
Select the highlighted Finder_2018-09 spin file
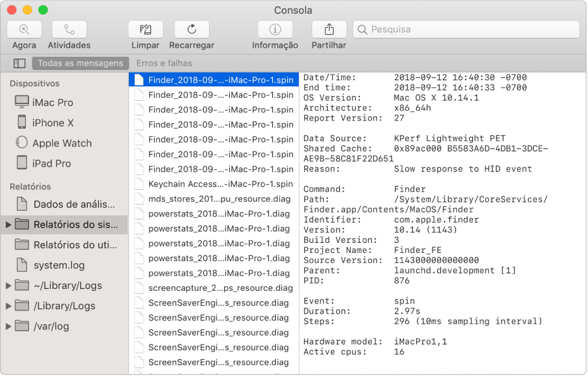click(x=213, y=79)
